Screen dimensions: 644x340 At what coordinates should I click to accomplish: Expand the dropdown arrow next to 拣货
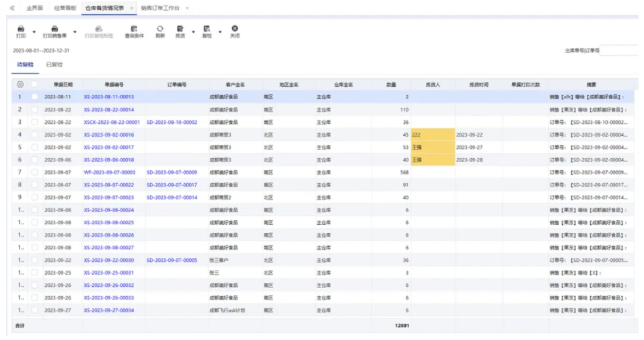point(193,32)
